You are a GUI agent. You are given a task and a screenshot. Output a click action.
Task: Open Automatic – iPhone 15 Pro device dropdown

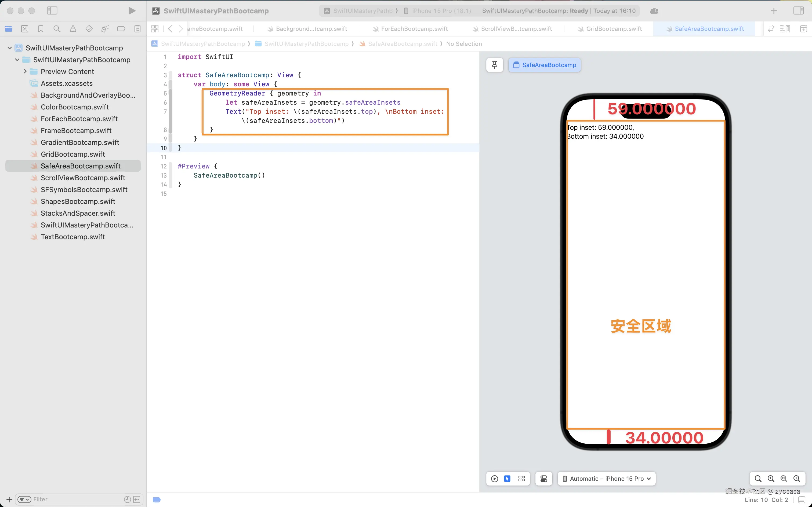tap(607, 479)
